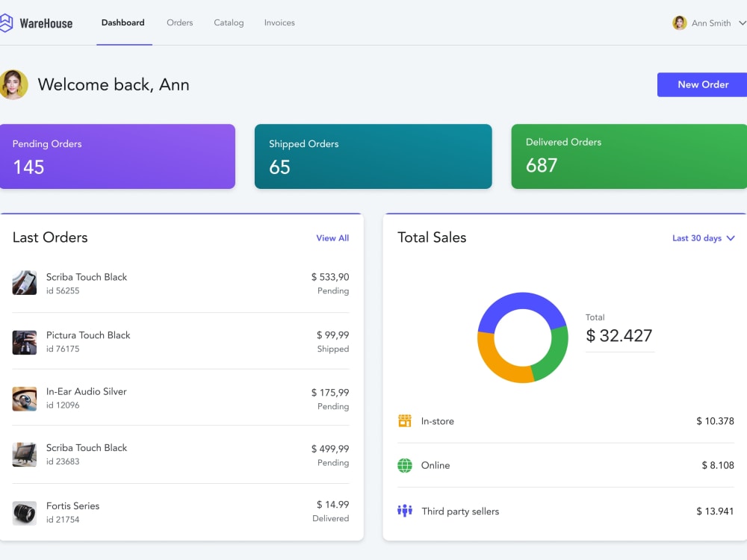Click the Scriba Touch Black id 56255 thumbnail
The height and width of the screenshot is (560, 747).
[x=25, y=283]
